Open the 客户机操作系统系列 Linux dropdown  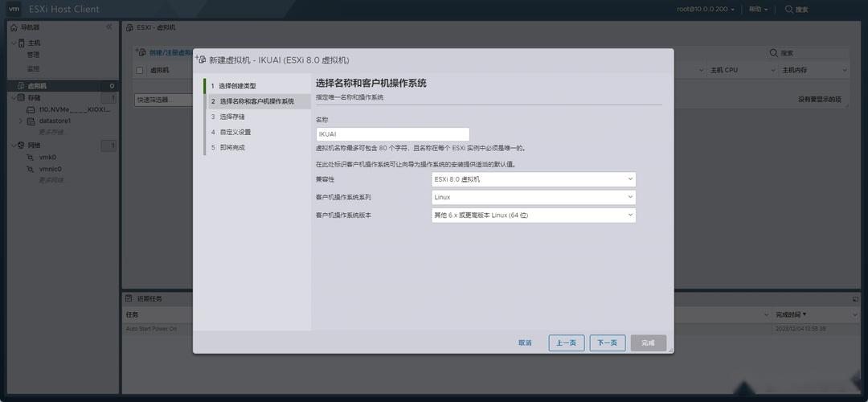coord(533,197)
